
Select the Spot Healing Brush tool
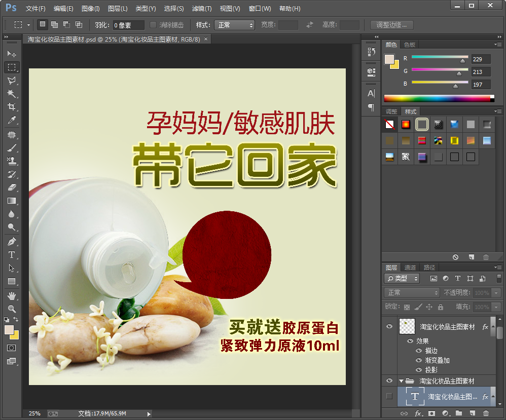12,135
